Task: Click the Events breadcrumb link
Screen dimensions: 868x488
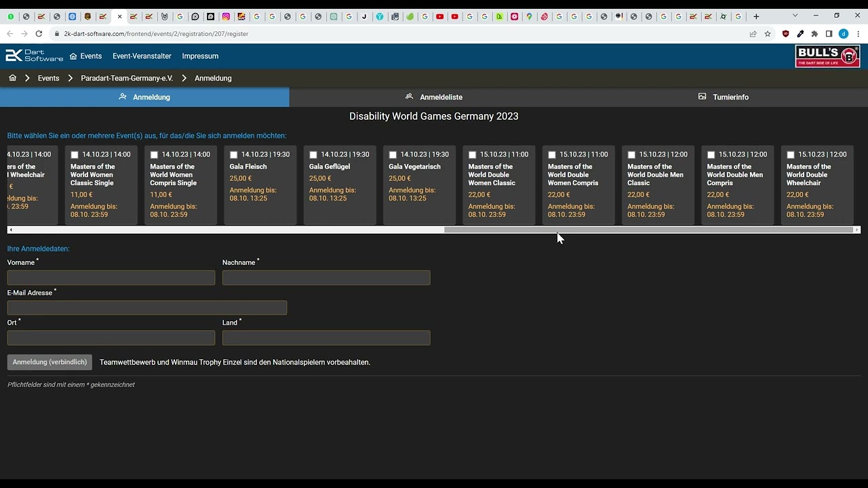Action: coord(48,78)
